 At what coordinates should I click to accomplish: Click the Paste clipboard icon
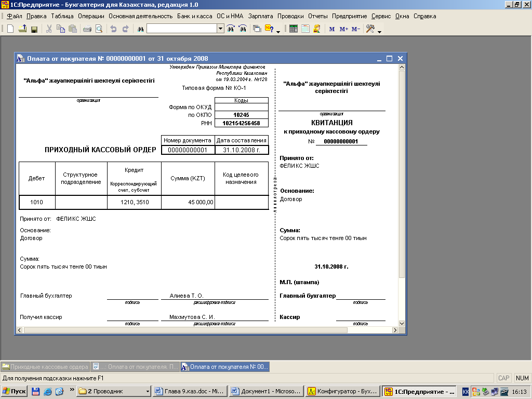point(73,29)
